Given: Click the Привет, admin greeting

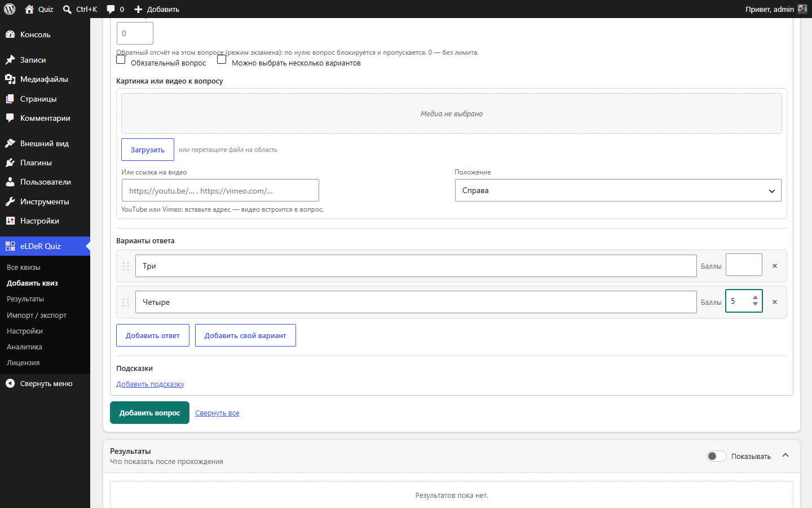Looking at the screenshot, I should pos(770,9).
